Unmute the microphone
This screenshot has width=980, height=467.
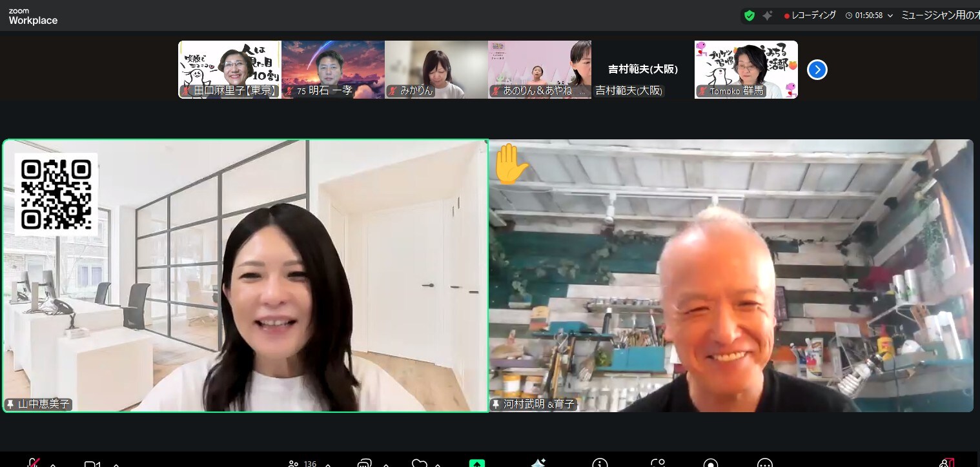(33, 463)
